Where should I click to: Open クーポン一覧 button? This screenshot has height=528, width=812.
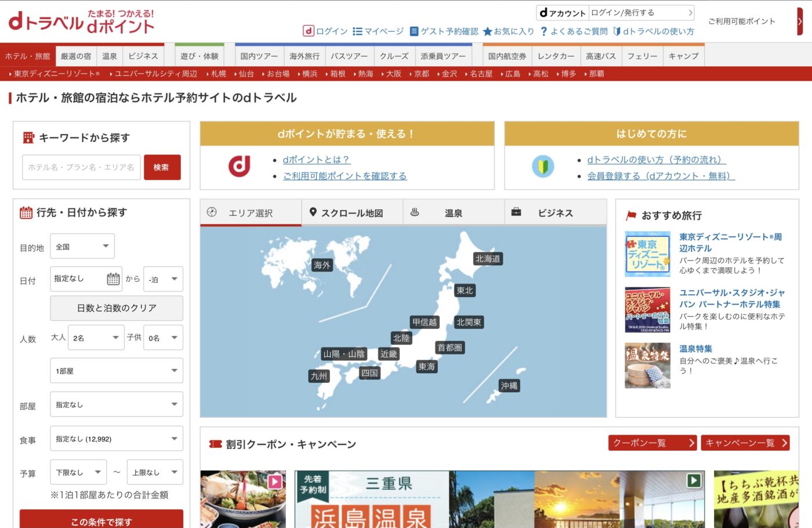point(652,443)
